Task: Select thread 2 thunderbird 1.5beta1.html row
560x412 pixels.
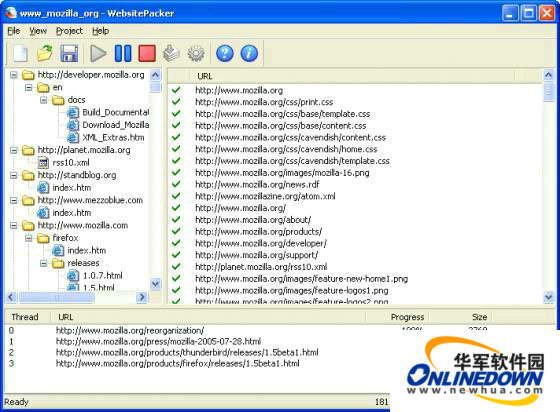Action: tap(187, 353)
